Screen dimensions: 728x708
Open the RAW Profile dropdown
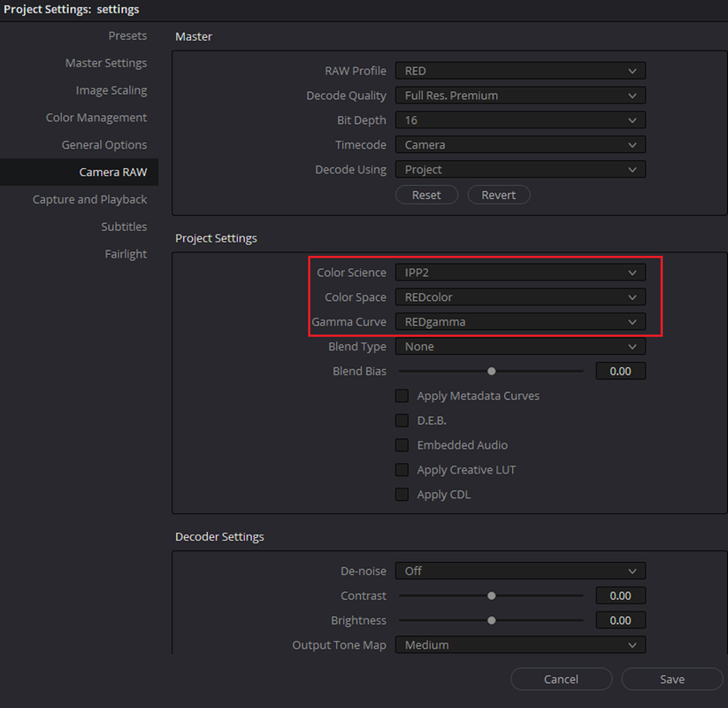pyautogui.click(x=520, y=71)
